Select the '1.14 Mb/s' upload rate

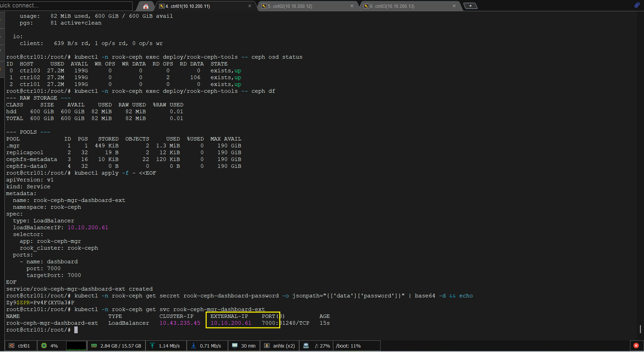(169, 346)
